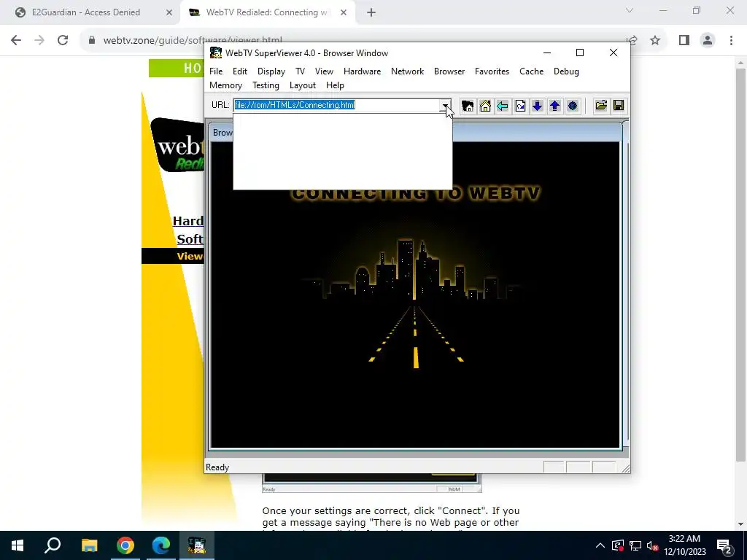Open Windows search from taskbar

(x=53, y=545)
